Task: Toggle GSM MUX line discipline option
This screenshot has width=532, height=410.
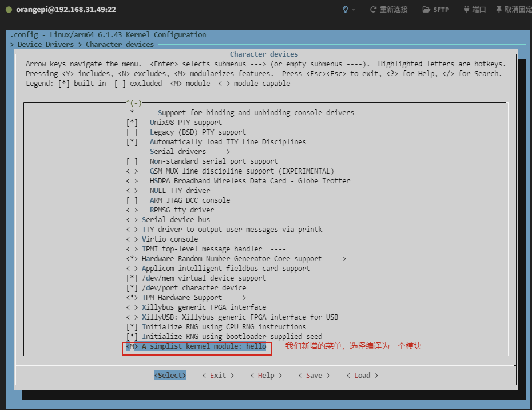Action: [x=132, y=171]
